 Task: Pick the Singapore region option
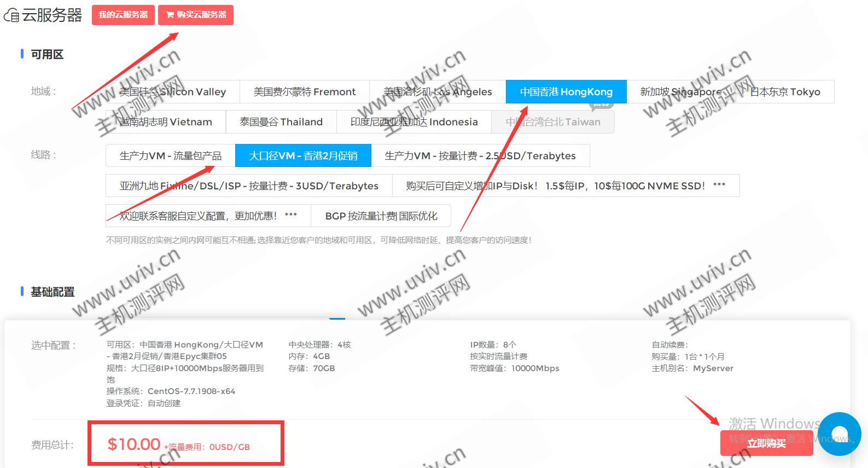click(680, 92)
